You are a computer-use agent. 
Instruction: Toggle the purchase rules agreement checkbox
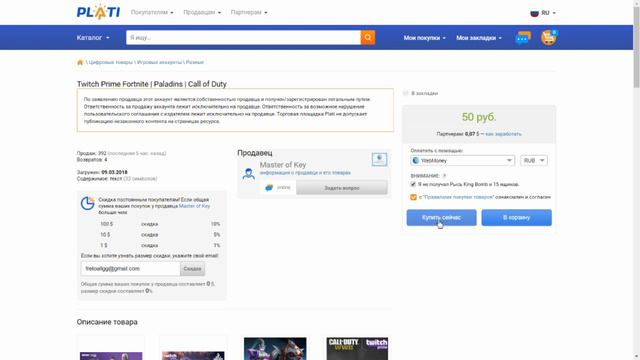coord(413,197)
